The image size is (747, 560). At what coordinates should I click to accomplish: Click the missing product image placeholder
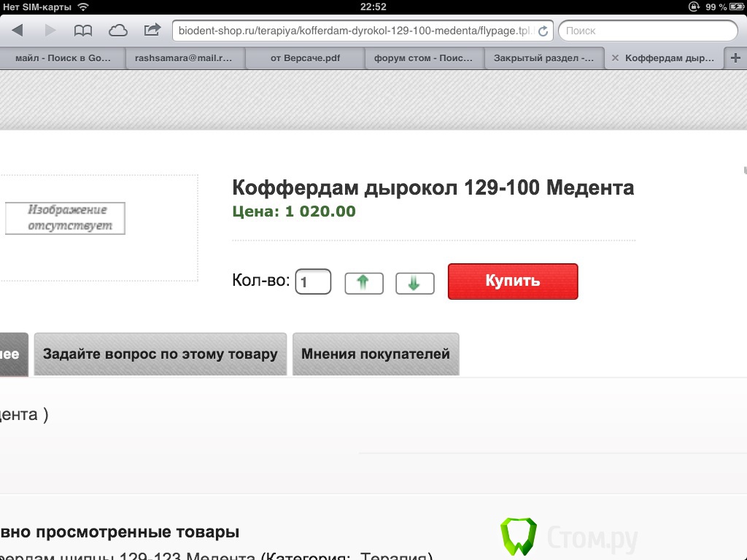coord(65,218)
